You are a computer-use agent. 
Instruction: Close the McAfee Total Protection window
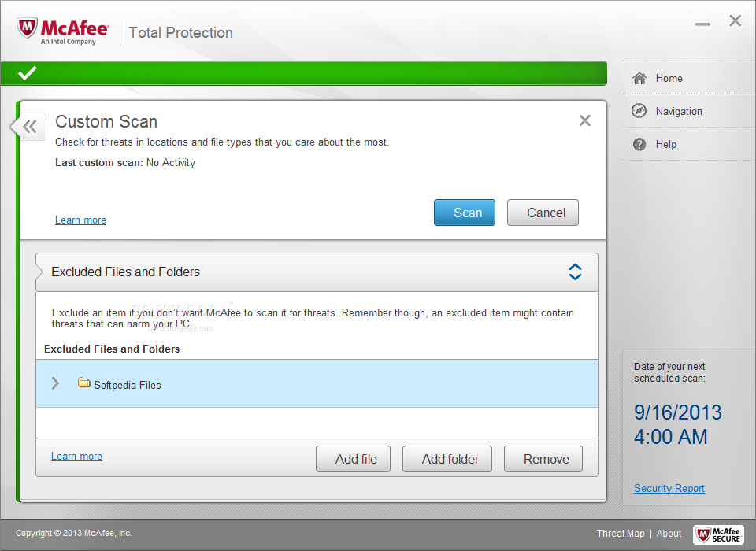[736, 20]
